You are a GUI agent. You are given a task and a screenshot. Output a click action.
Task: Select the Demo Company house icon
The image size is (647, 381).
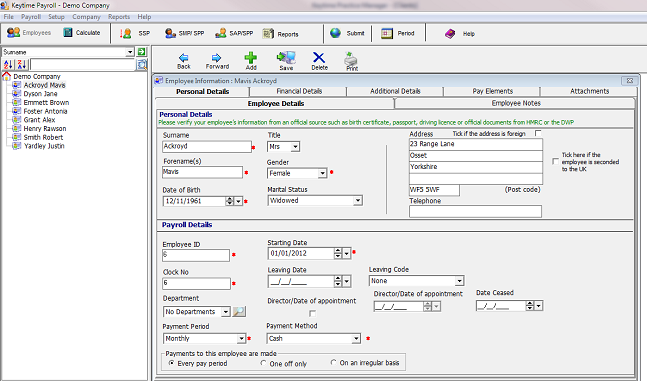pos(7,76)
